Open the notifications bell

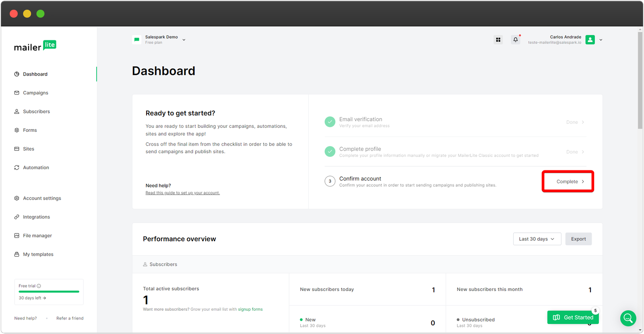click(515, 40)
